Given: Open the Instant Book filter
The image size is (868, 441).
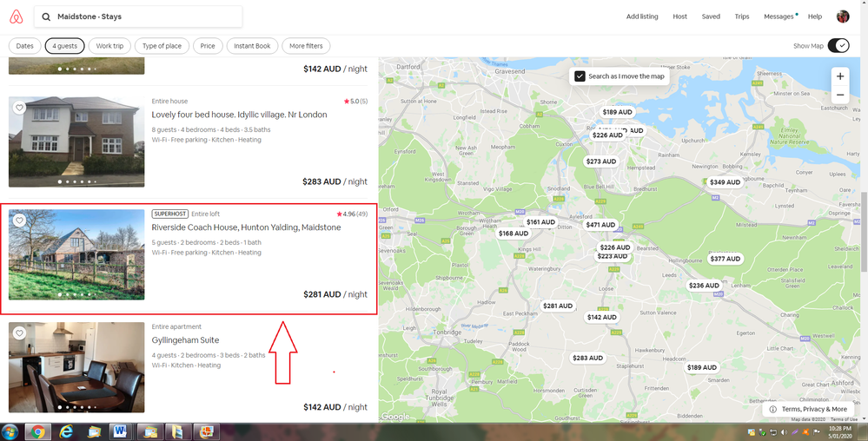Looking at the screenshot, I should [x=252, y=46].
